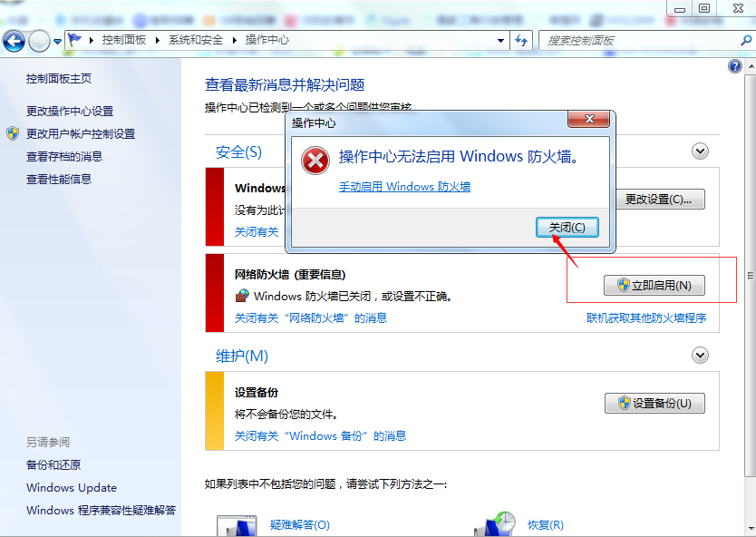Select 操作中心 in the breadcrumb
Viewport: 756px width, 537px height.
click(x=267, y=40)
